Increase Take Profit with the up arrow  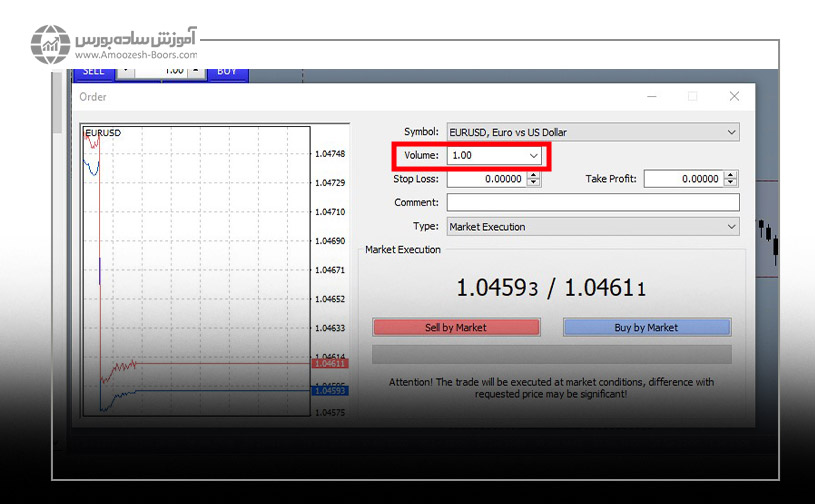(x=731, y=175)
